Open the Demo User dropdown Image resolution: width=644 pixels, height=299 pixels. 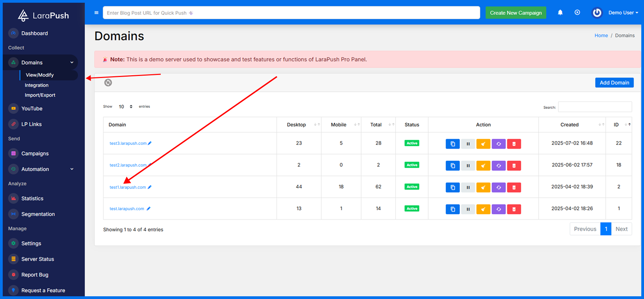coord(623,13)
